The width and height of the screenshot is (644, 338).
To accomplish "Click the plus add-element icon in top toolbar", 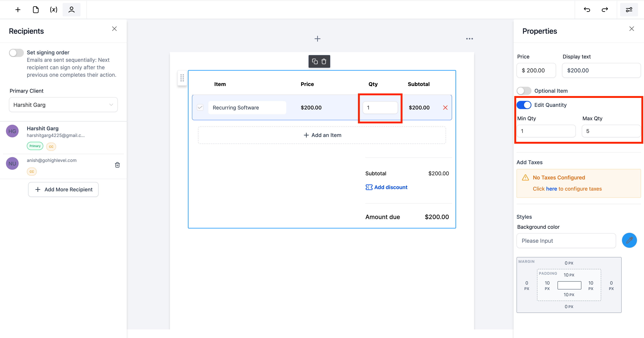I will tap(18, 10).
